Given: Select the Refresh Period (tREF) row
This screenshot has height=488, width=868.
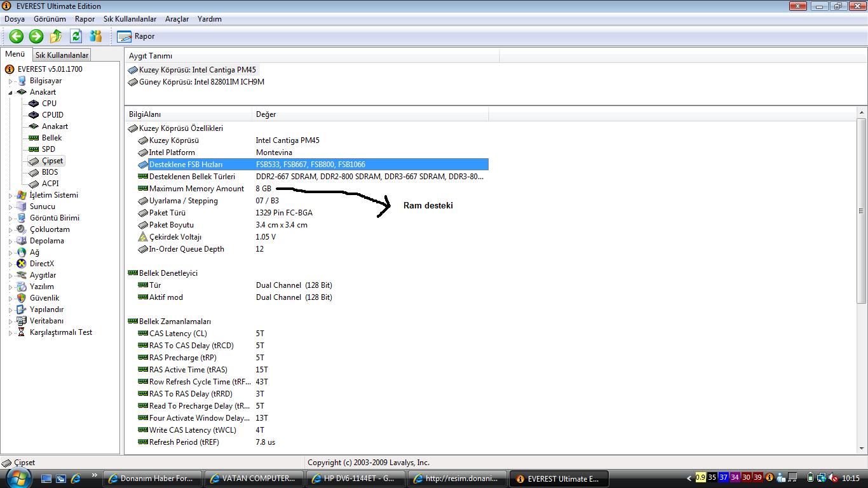Looking at the screenshot, I should pyautogui.click(x=313, y=442).
